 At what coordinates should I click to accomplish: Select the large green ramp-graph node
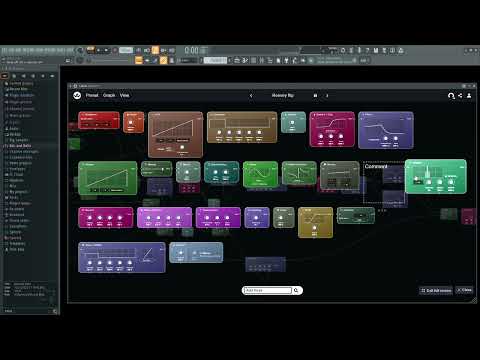coord(107,178)
